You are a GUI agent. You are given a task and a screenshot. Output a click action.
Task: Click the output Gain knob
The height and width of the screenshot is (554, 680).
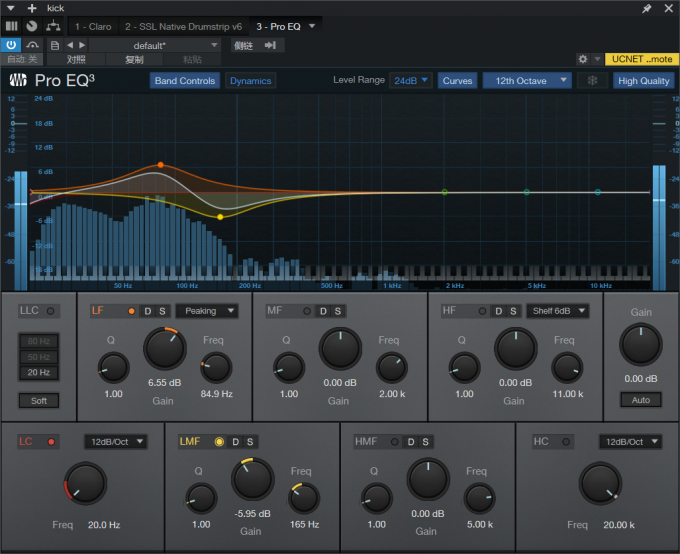pyautogui.click(x=641, y=345)
